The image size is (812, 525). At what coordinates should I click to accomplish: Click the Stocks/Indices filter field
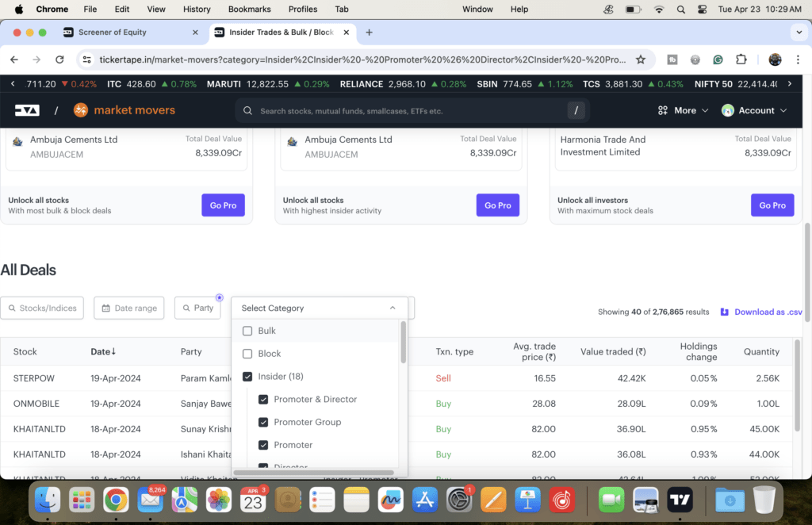[x=42, y=308]
